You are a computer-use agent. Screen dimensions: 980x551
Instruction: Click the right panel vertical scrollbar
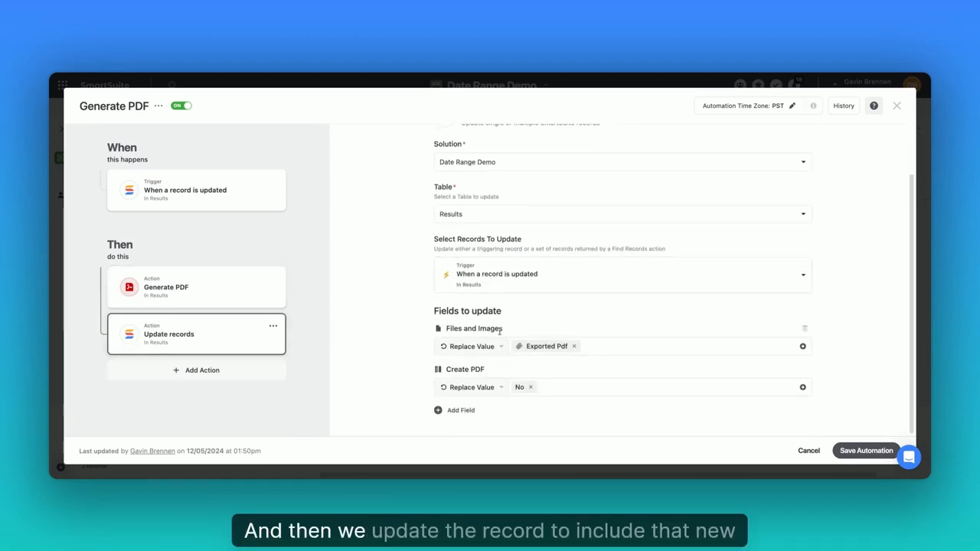tap(911, 302)
